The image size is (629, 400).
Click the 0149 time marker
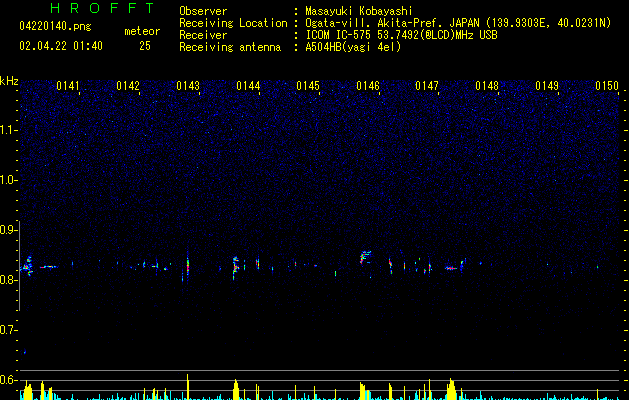tap(547, 86)
